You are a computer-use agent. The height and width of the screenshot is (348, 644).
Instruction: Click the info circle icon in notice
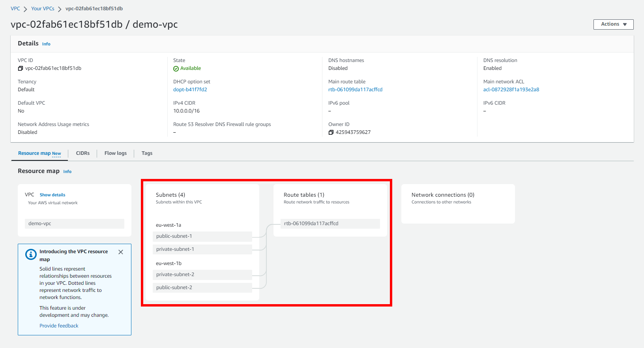[x=31, y=254]
